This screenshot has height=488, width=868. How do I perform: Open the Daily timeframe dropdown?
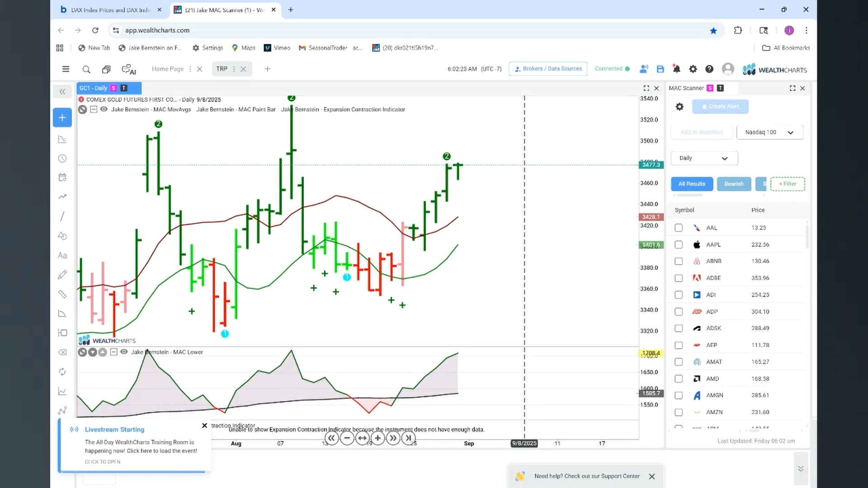[704, 158]
